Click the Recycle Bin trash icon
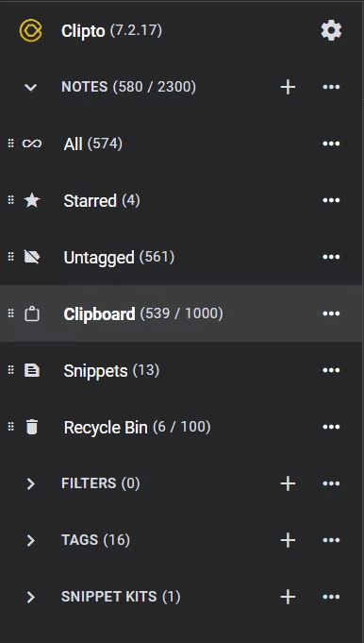This screenshot has height=643, width=364. (32, 427)
